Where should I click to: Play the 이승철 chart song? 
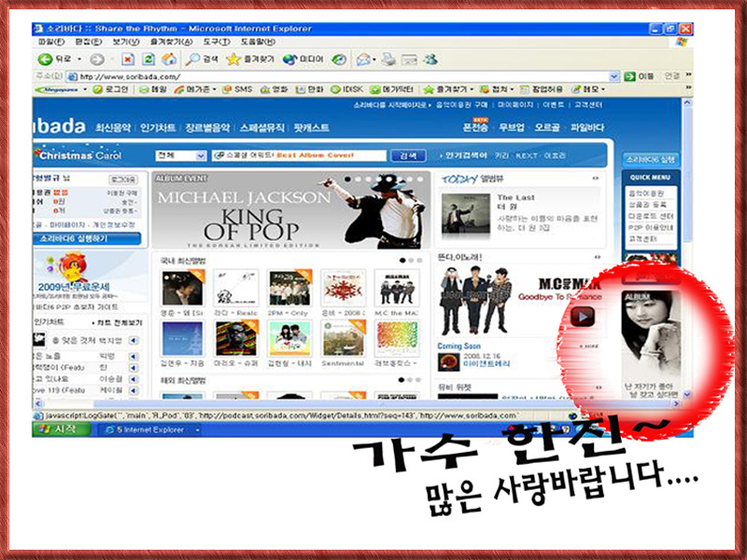[134, 380]
